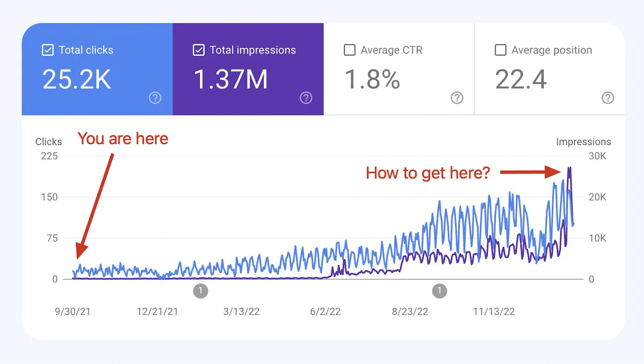
Task: Tick the Average position checkbox
Action: [500, 50]
